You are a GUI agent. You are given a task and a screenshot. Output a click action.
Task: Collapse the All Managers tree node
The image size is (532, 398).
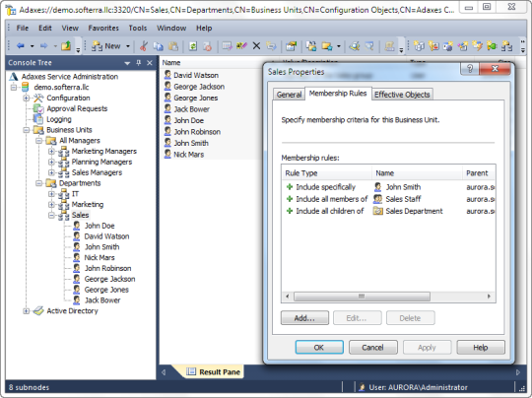(x=39, y=141)
